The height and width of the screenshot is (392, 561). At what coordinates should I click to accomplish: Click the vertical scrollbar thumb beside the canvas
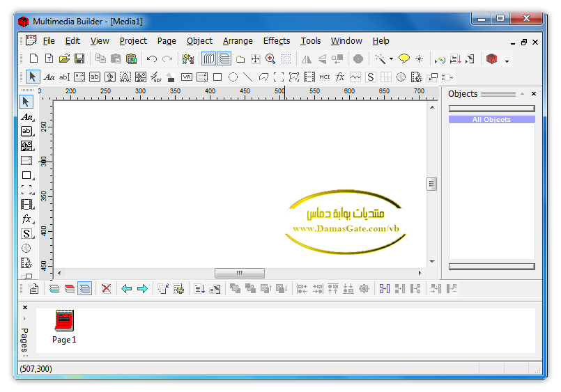432,184
